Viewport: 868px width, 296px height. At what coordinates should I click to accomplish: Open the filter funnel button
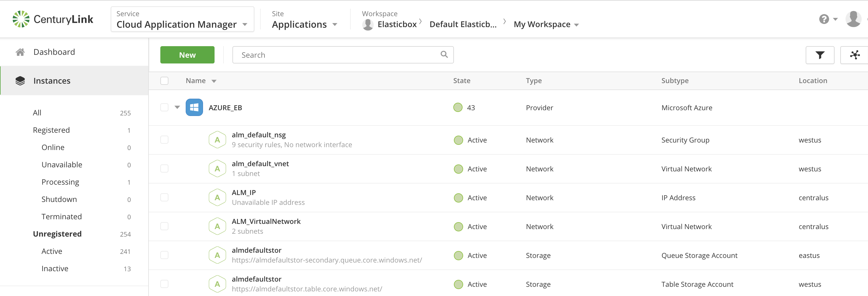[820, 55]
